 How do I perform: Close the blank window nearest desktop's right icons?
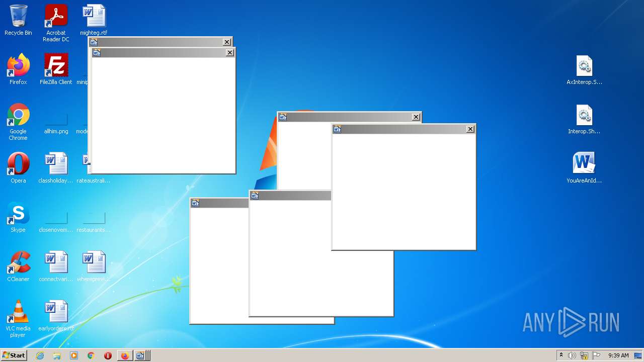pyautogui.click(x=470, y=129)
